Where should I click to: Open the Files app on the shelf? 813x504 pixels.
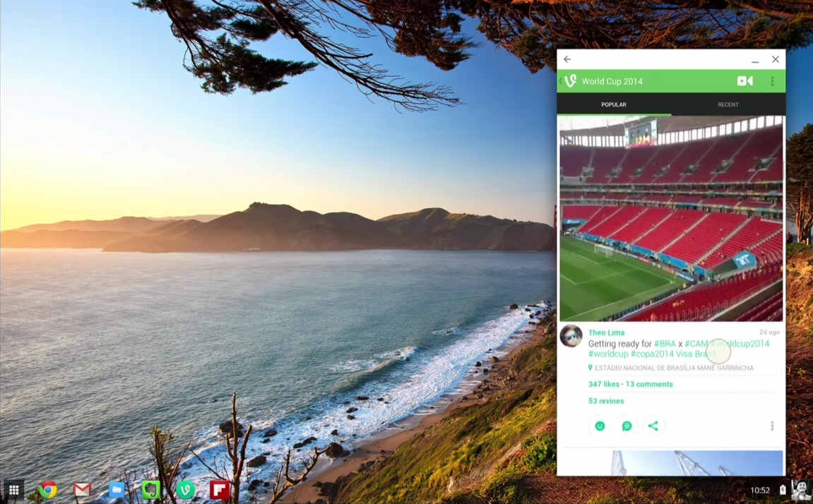tap(116, 489)
